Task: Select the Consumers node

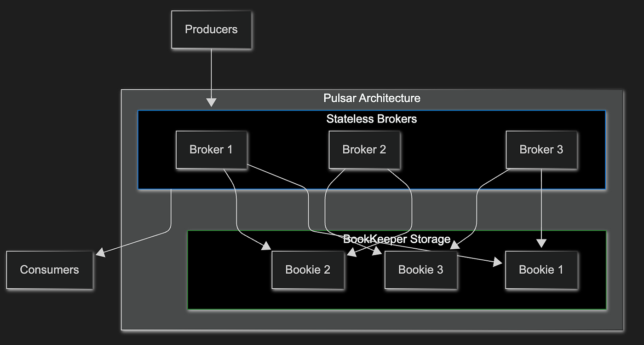Action: [x=50, y=270]
